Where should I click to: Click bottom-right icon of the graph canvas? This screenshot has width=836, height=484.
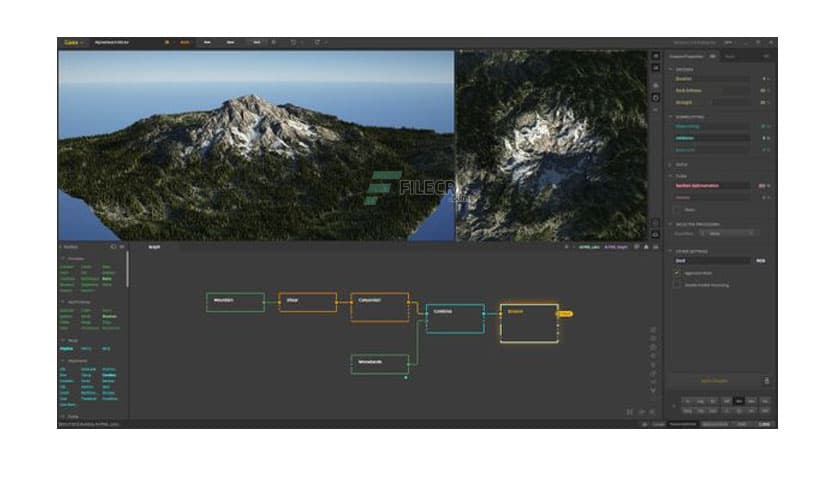tap(642, 411)
